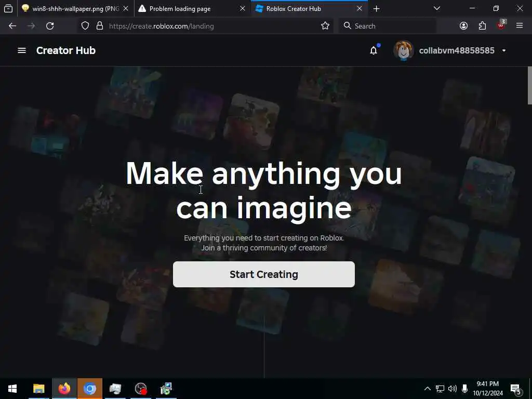Screen dimensions: 532x399
Task: Click the installer icon after OBS in taskbar
Action: (166, 389)
